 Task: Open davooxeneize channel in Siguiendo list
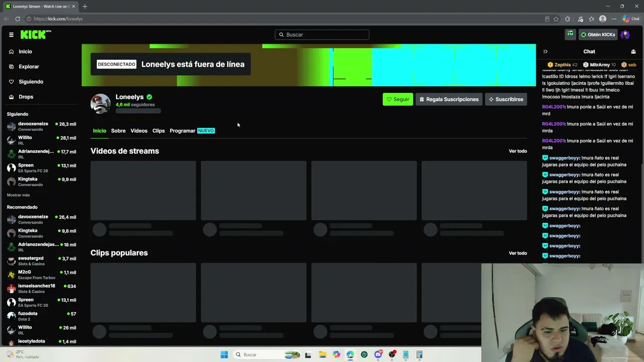pos(41,126)
